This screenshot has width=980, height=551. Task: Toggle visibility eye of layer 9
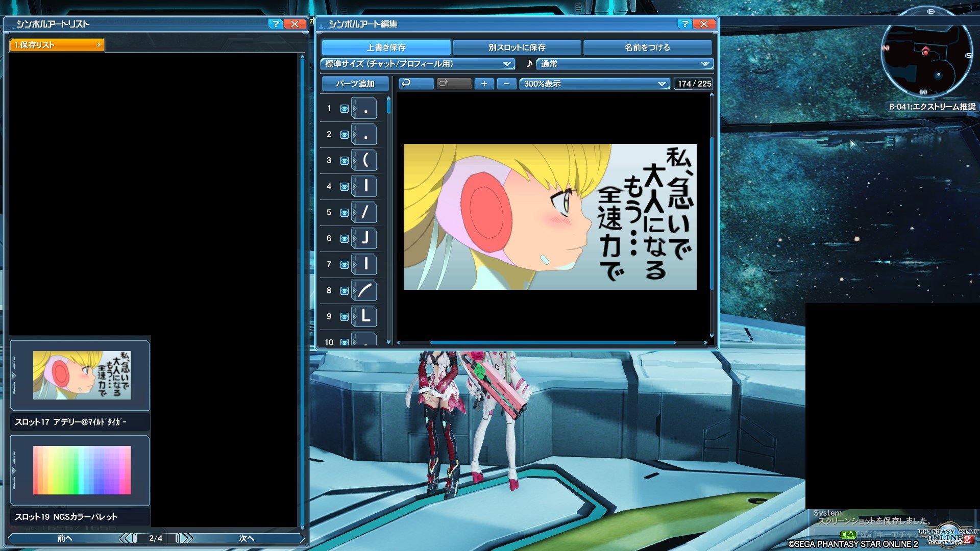click(345, 317)
